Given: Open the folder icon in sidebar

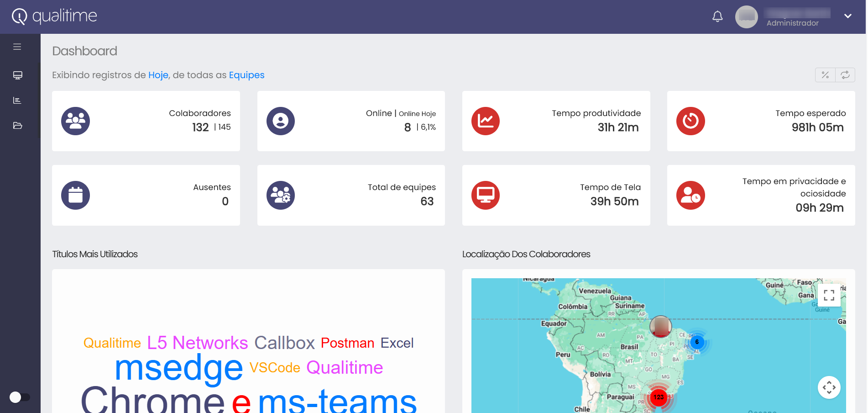Looking at the screenshot, I should point(18,126).
